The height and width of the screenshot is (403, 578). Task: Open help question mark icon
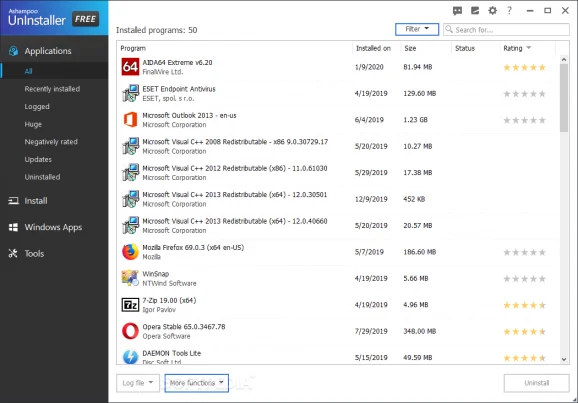click(x=509, y=11)
